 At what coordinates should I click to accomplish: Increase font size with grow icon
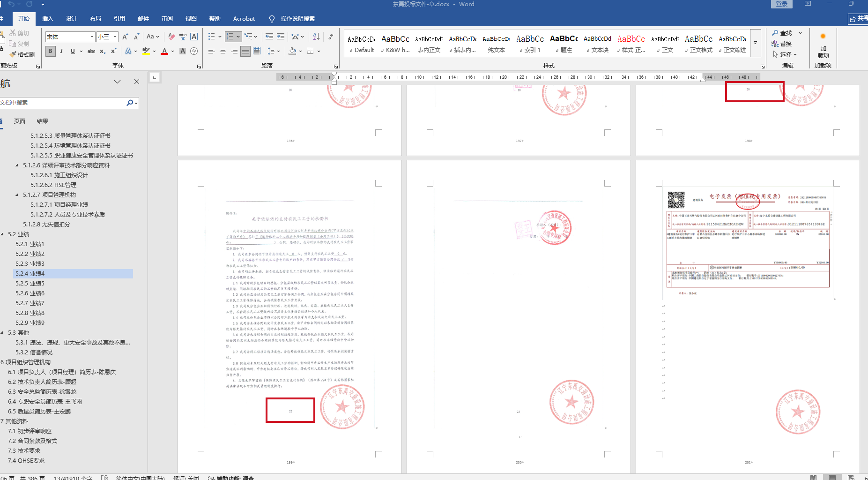tap(125, 37)
